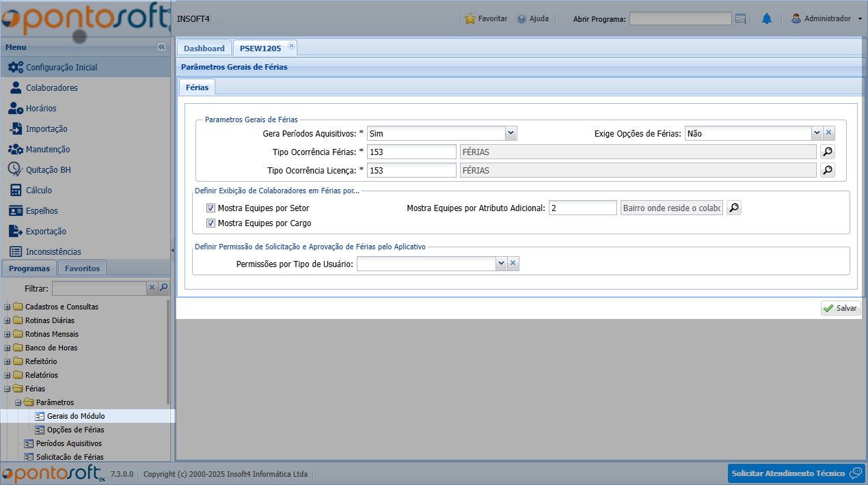Uncheck Mostra Equipes por Setor
The image size is (868, 485).
(x=211, y=208)
